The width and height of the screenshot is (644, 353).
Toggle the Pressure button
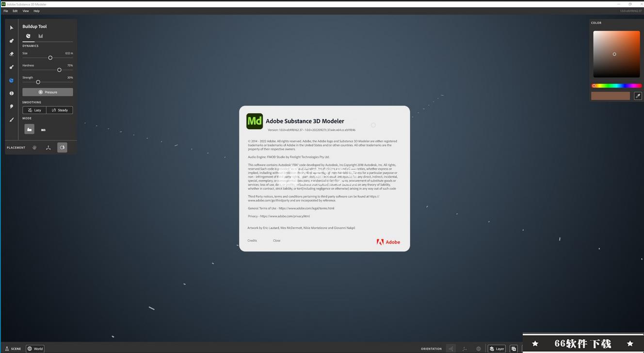coord(48,92)
